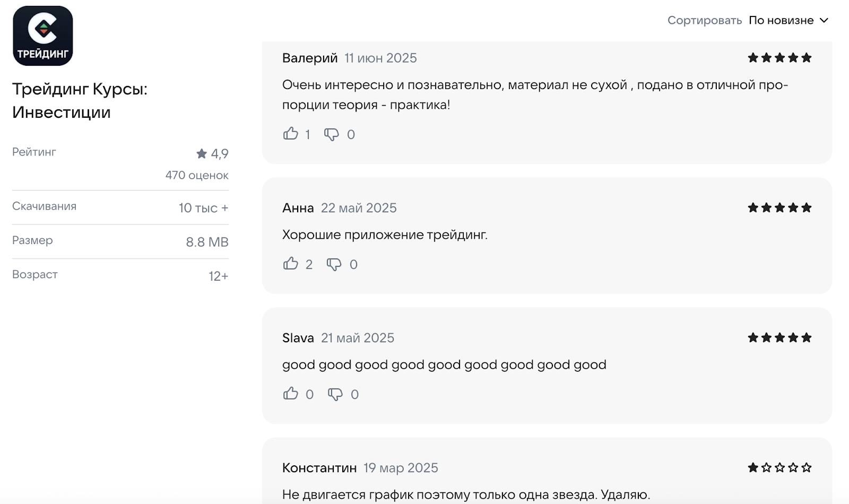This screenshot has width=849, height=504.
Task: Dislike Slava's review with thumbs down
Action: coord(335,394)
